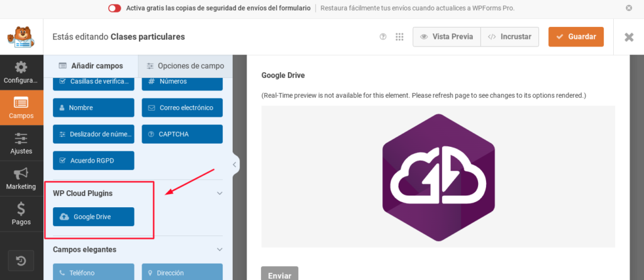This screenshot has height=280, width=644.
Task: Open Configuración gear sidebar item
Action: click(21, 73)
